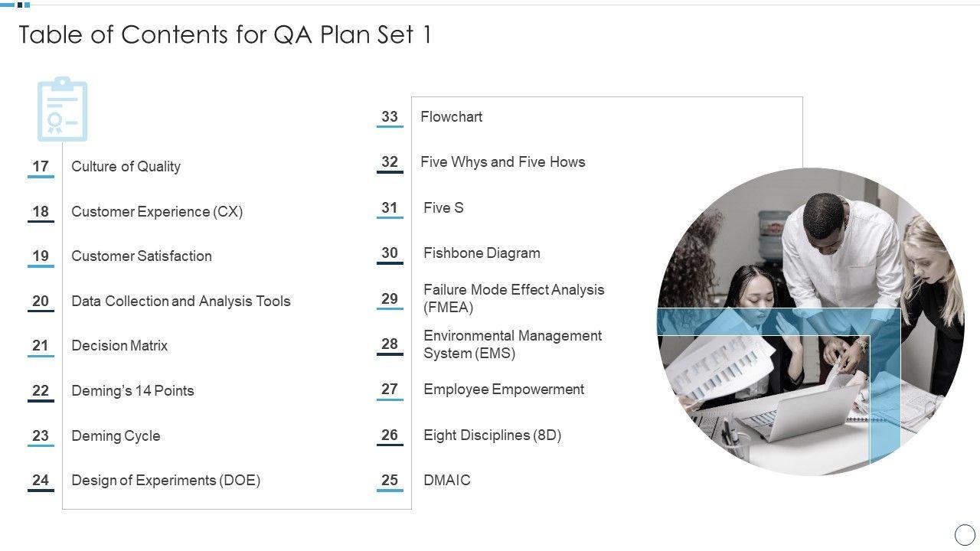The height and width of the screenshot is (551, 980).
Task: Click the circular team meeting photo
Action: (x=810, y=321)
